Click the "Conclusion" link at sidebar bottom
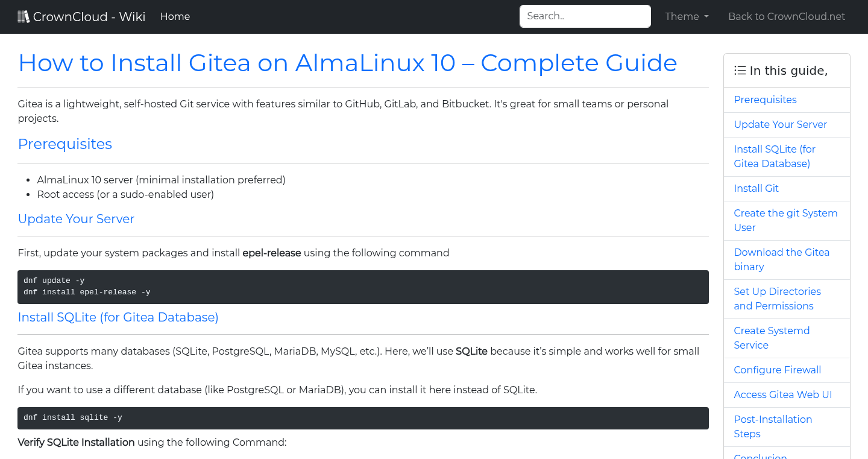The height and width of the screenshot is (459, 868). (x=760, y=456)
